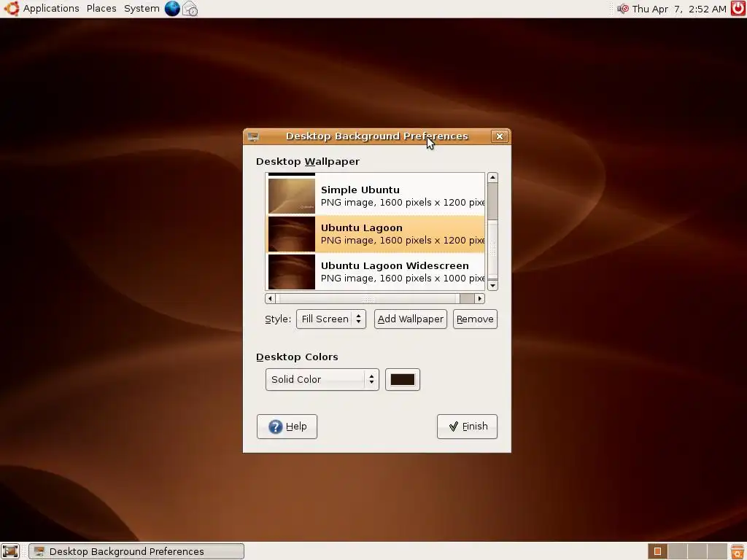
Task: Click the Finish button
Action: click(x=467, y=426)
